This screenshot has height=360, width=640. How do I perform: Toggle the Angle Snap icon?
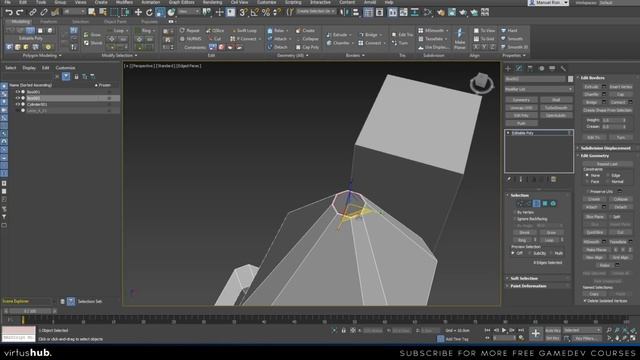(x=255, y=12)
